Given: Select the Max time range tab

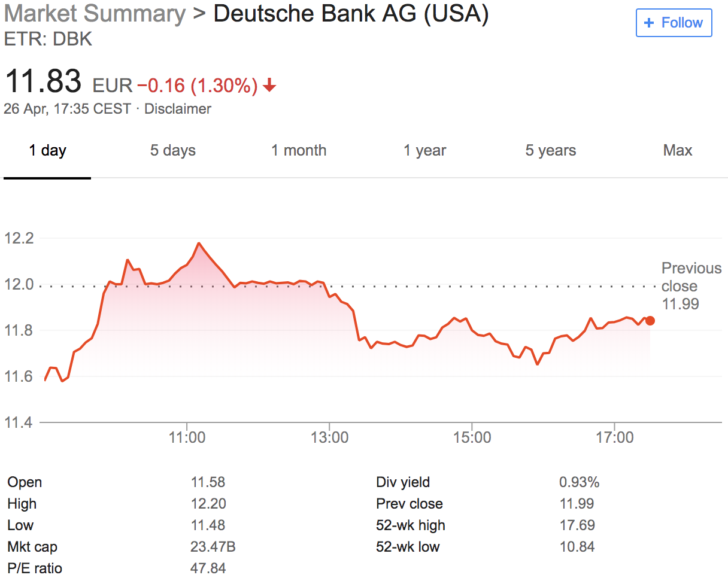Looking at the screenshot, I should [678, 150].
